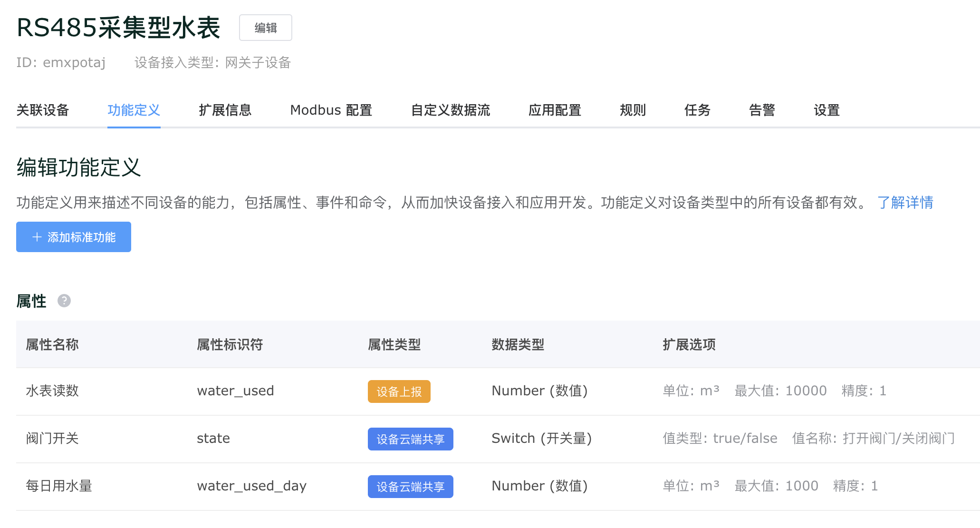This screenshot has height=528, width=980.
Task: Click the 设备云端共享 tag in 每日用水量 row
Action: coord(410,487)
